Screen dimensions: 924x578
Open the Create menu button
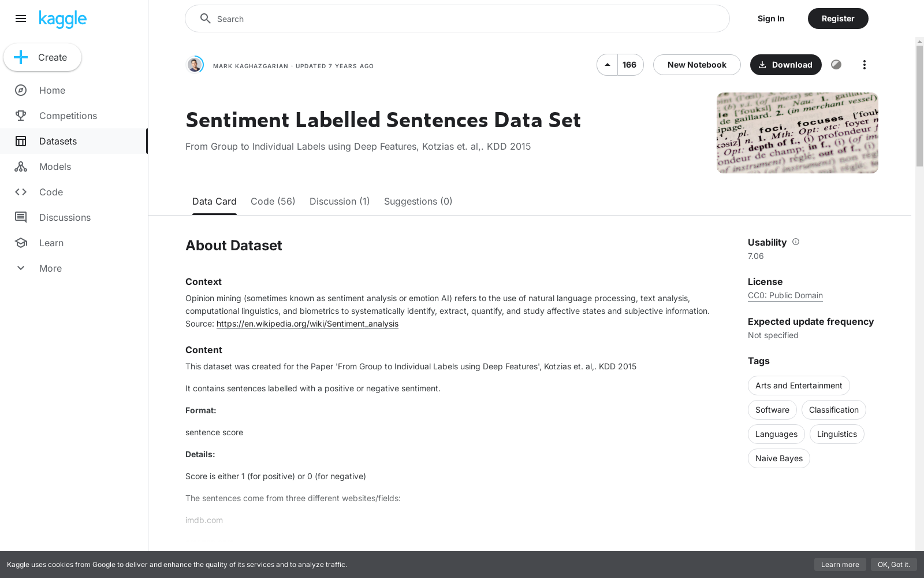43,57
